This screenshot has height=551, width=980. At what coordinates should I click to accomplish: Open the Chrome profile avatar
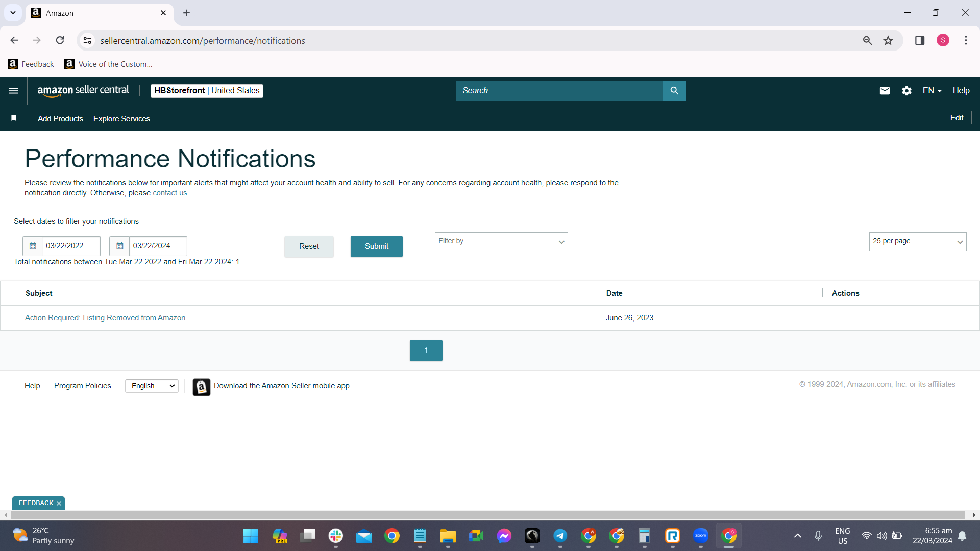point(943,40)
